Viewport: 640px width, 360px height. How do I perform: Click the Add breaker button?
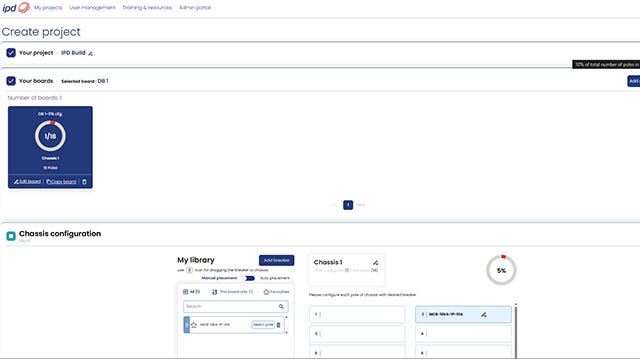(x=276, y=260)
